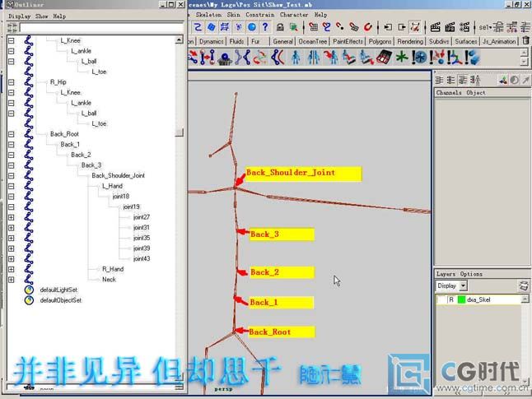Switch to the OceanTree shelf tab

pyautogui.click(x=312, y=41)
